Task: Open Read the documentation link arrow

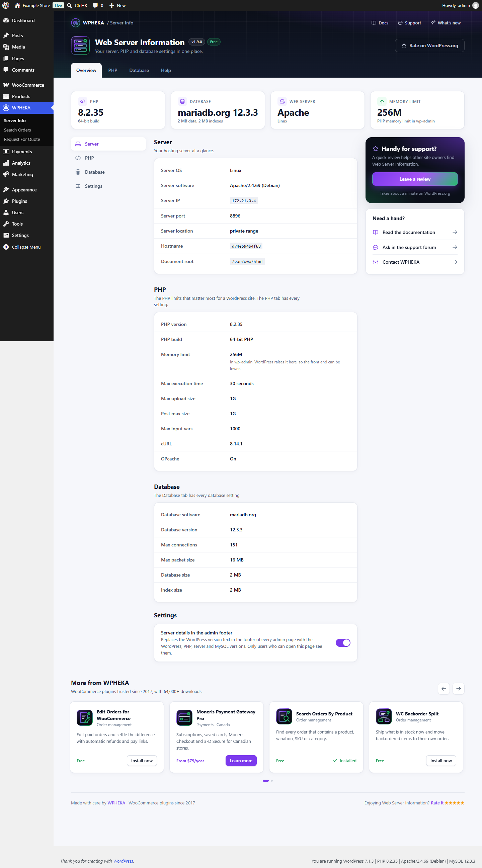Action: 455,232
